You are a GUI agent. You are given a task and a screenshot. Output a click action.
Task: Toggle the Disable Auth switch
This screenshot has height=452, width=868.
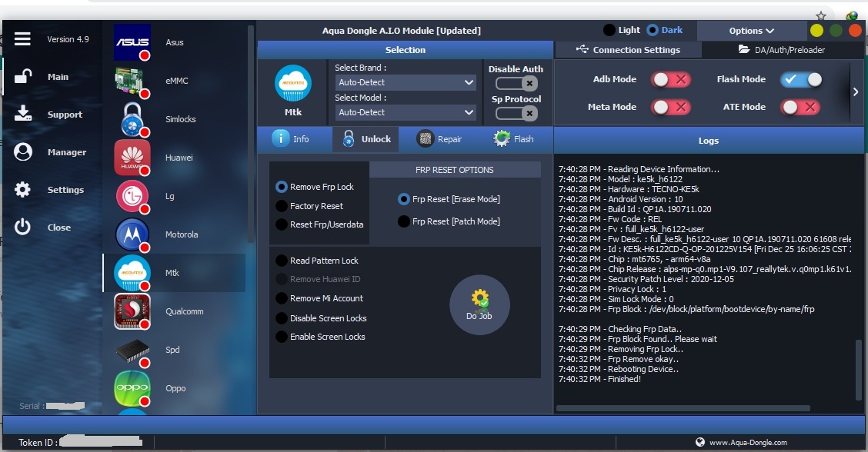coord(515,84)
